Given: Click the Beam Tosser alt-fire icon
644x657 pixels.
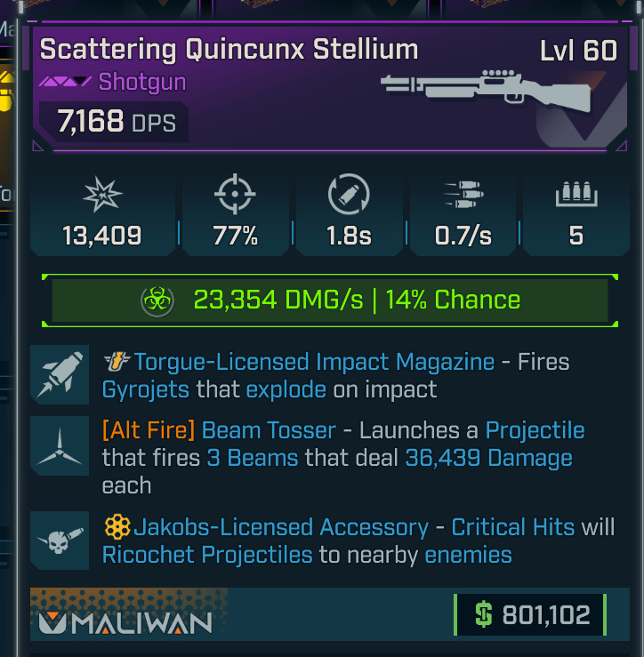Looking at the screenshot, I should click(x=60, y=446).
